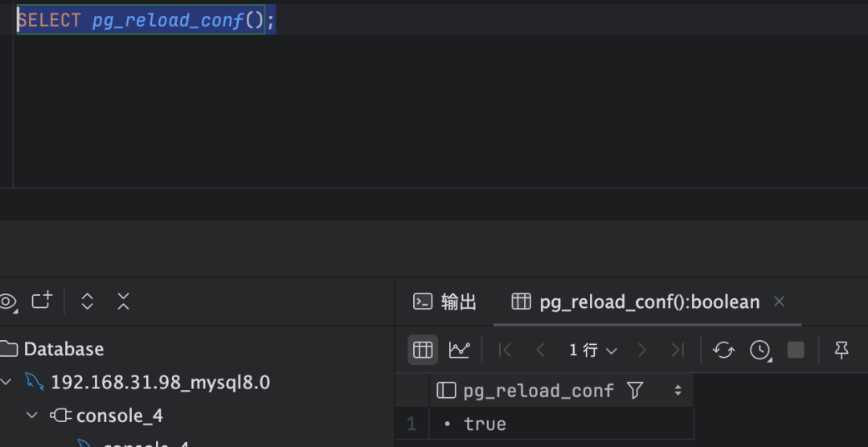
Task: Reload the query result page
Action: tap(723, 350)
